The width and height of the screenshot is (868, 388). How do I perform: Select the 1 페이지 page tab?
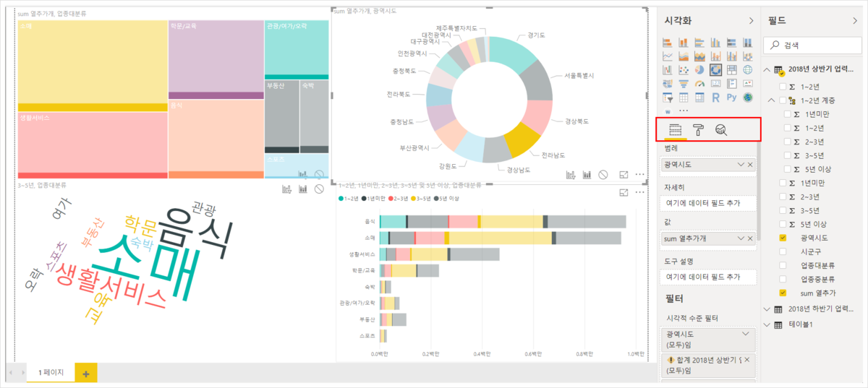point(51,373)
